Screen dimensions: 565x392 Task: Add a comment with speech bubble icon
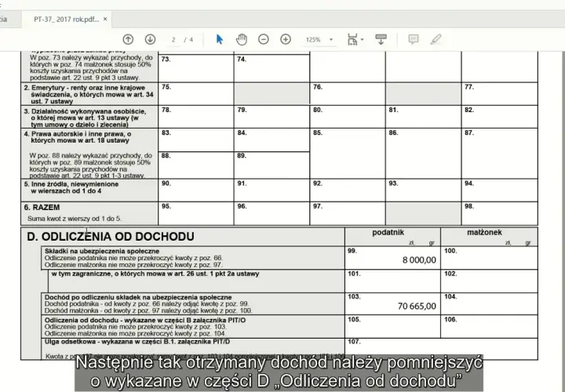414,39
